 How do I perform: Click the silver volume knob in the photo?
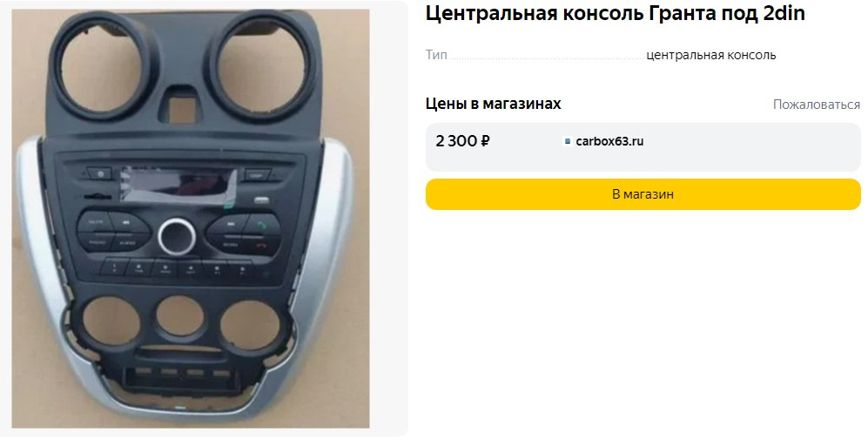[177, 237]
